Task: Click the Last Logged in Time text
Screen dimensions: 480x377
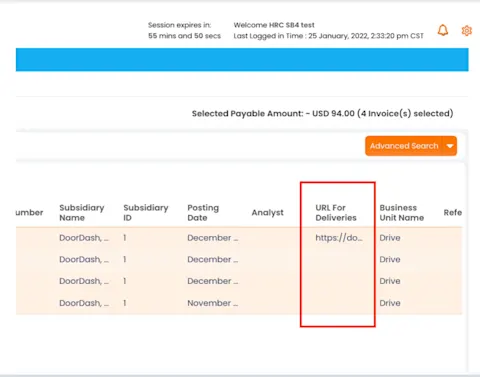Action: pyautogui.click(x=328, y=36)
